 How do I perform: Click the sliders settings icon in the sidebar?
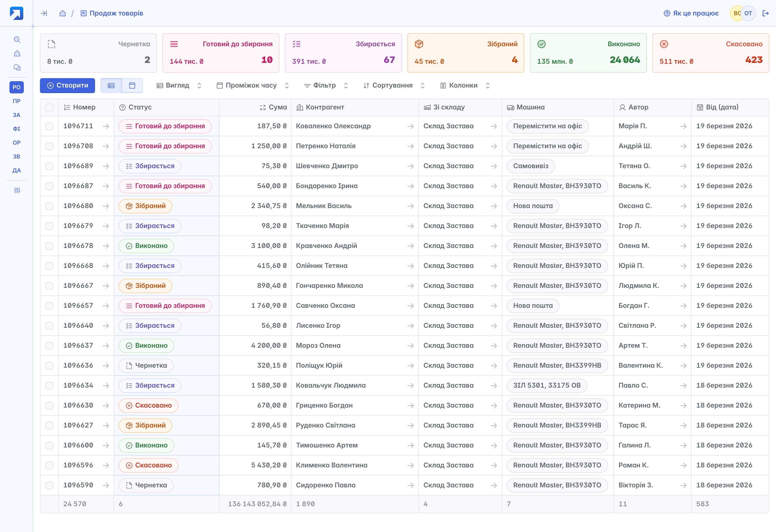click(x=17, y=190)
